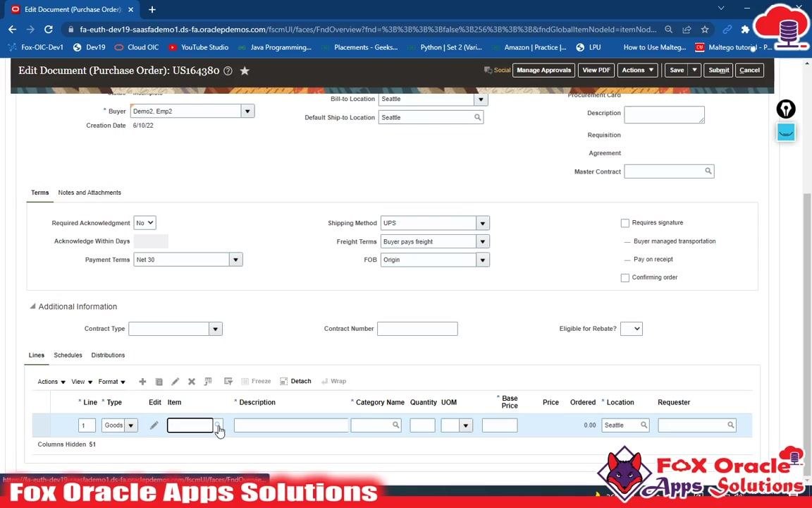Open help icon beside US164380 title
The height and width of the screenshot is (508, 812).
228,71
